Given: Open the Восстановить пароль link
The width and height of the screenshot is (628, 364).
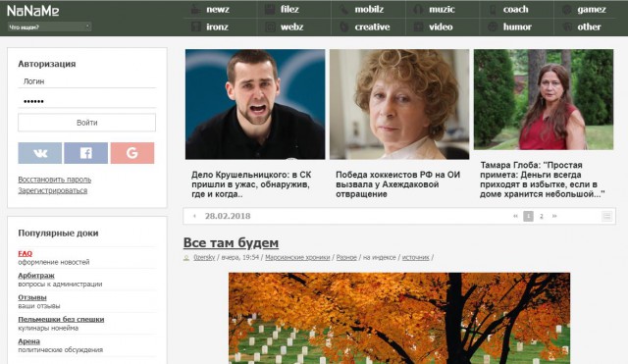Looking at the screenshot, I should 55,180.
